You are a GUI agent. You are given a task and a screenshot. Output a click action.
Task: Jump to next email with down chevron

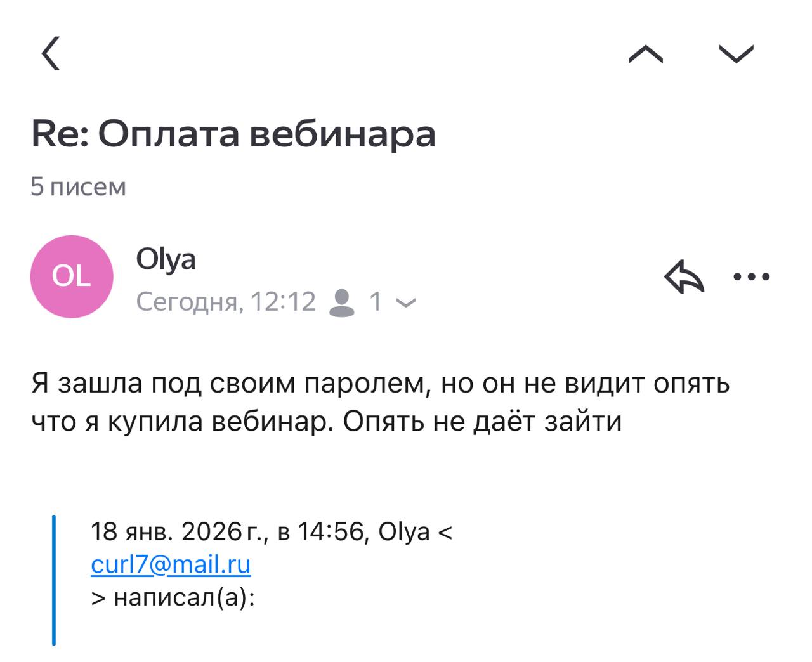point(737,55)
